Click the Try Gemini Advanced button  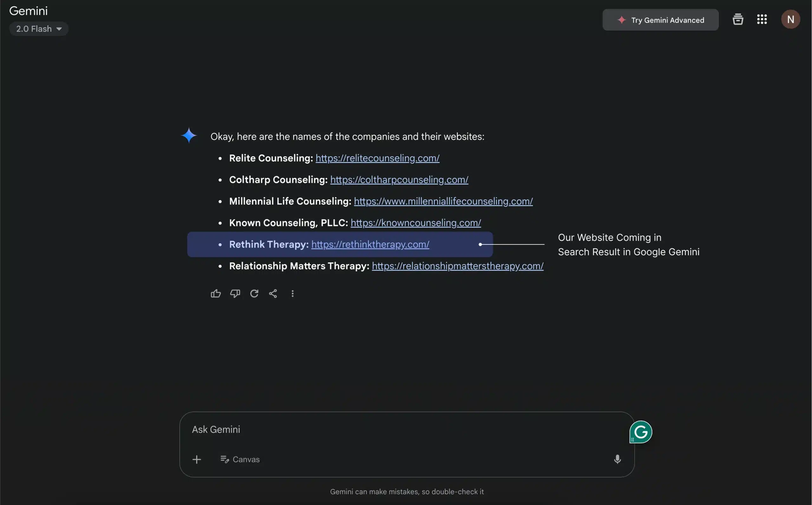coord(660,20)
